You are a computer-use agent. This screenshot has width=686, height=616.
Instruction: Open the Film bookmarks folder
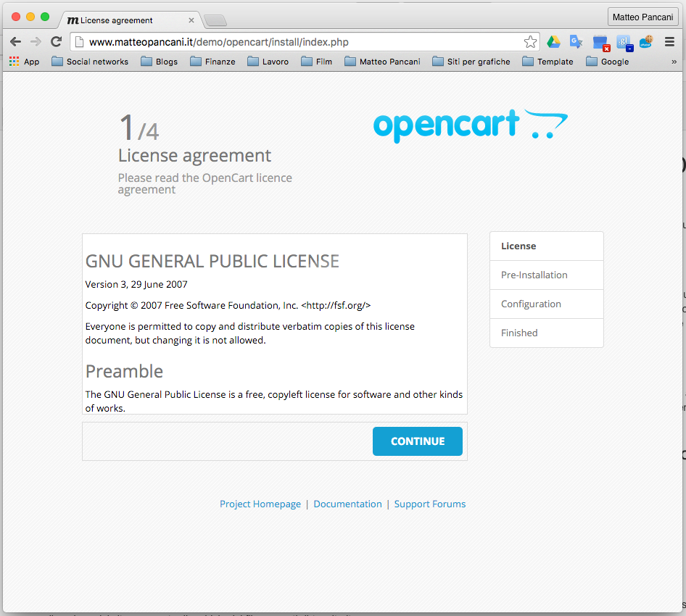tap(317, 62)
